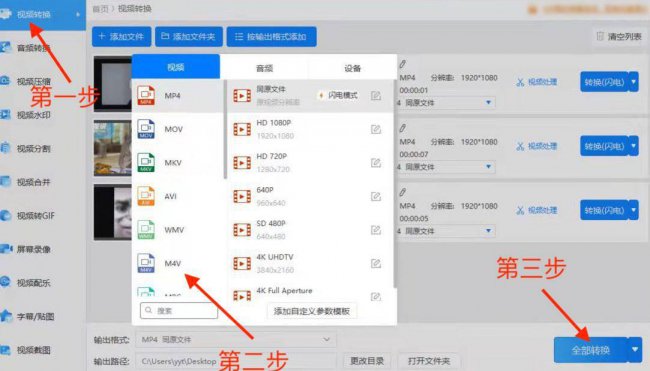Open the 转换(闪电) arrow menu for the 00:00:07 video

[x=633, y=146]
